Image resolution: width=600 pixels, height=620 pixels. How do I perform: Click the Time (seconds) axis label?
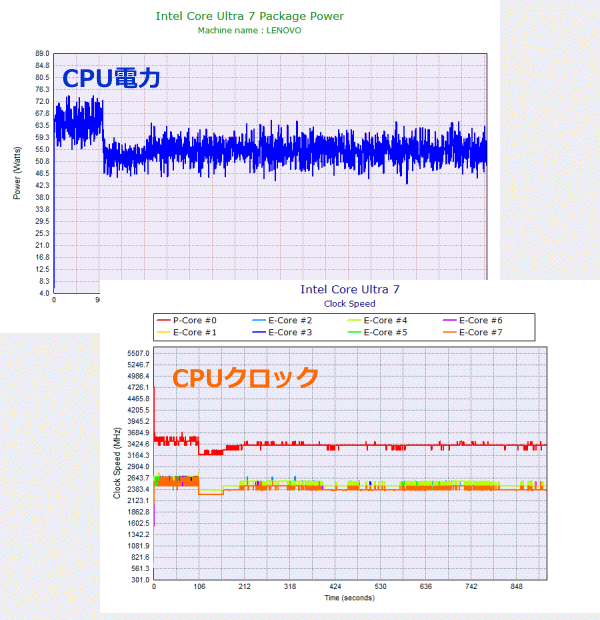[x=350, y=597]
